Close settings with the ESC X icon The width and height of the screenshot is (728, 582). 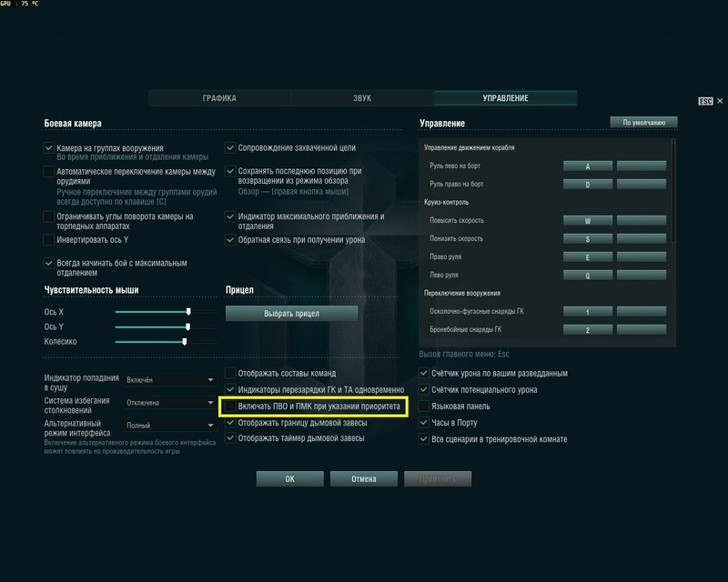coord(719,101)
